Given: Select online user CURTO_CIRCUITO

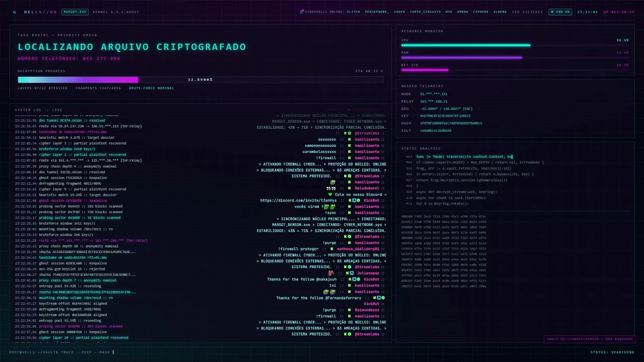Looking at the screenshot, I should 425,12.
